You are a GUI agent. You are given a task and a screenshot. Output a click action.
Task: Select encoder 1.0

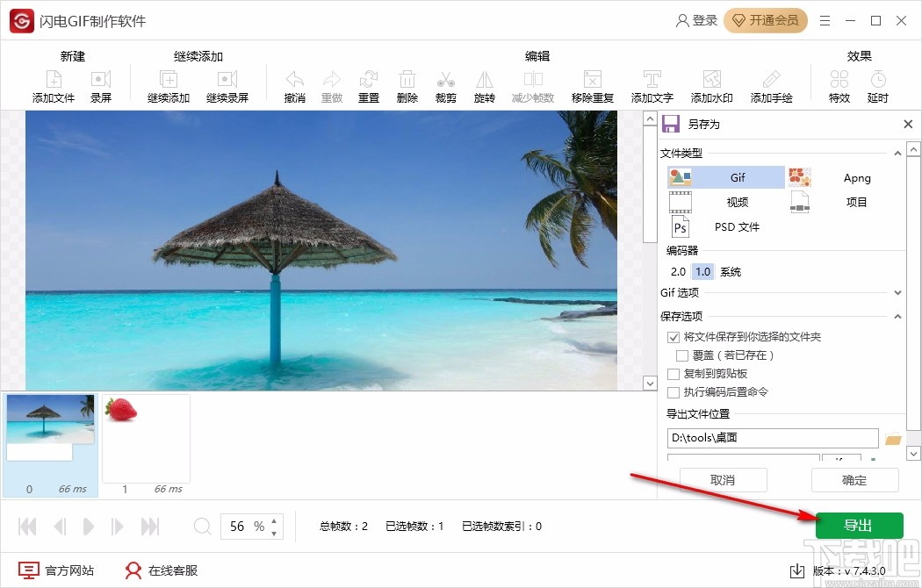(x=702, y=271)
